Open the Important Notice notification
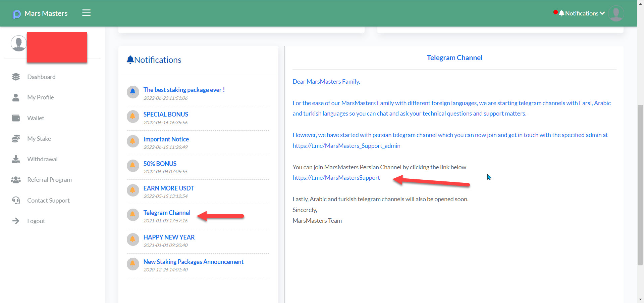The width and height of the screenshot is (644, 303). click(x=166, y=139)
